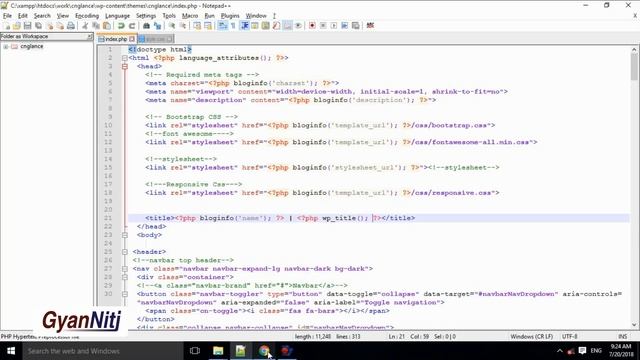
Task: Switch to the style.css tab
Action: [155, 39]
